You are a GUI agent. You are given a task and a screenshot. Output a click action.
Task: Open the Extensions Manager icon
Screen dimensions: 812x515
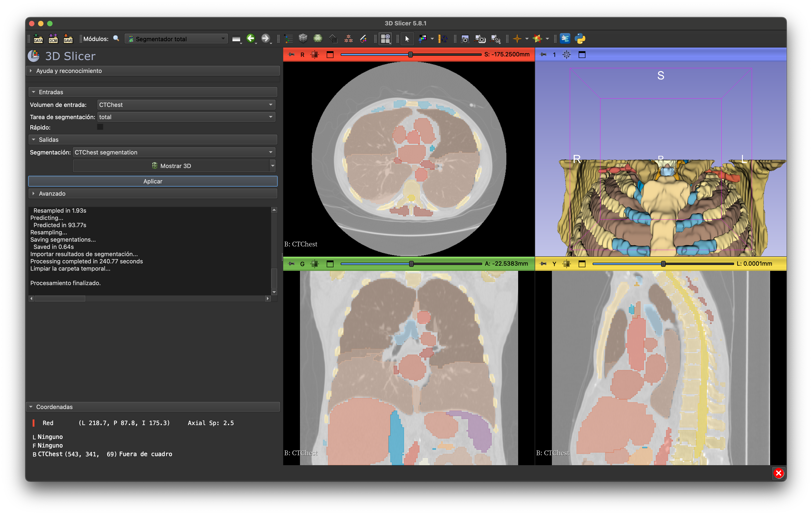[565, 39]
